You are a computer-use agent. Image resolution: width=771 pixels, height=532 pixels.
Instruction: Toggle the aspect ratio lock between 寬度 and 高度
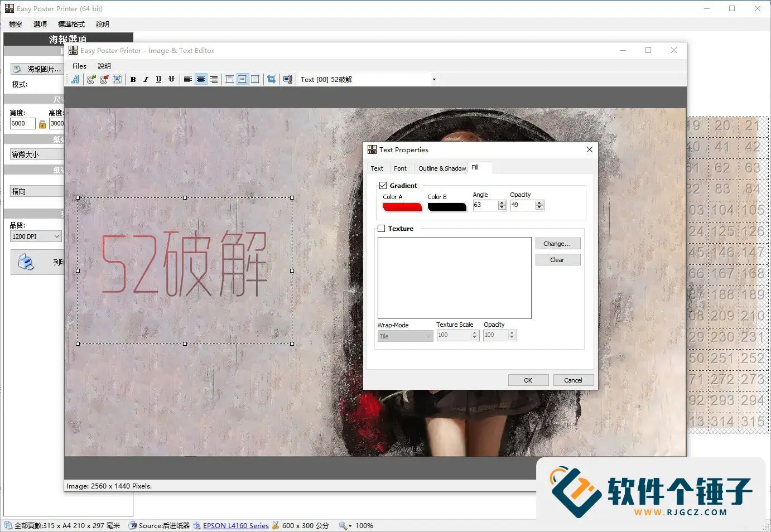click(42, 123)
